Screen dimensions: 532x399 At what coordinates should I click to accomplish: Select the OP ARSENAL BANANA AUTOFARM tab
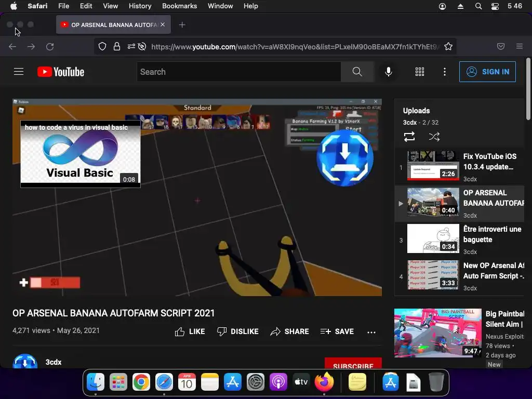click(x=113, y=25)
